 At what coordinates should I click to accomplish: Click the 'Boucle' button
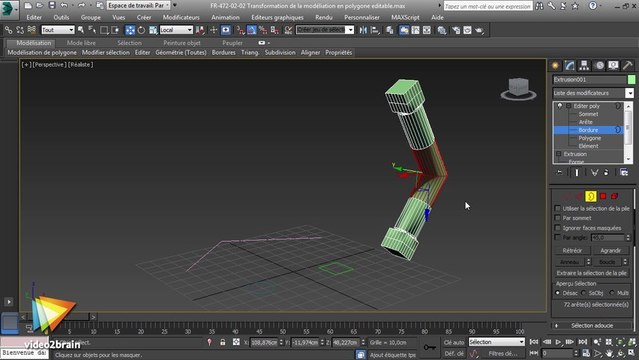(607, 262)
